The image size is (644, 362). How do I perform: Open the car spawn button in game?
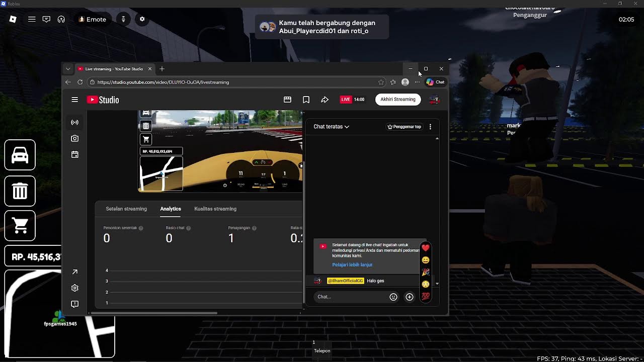(20, 155)
